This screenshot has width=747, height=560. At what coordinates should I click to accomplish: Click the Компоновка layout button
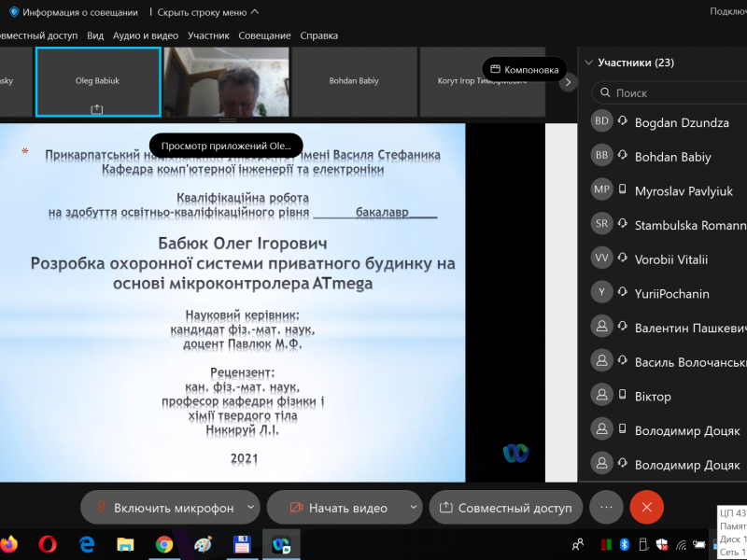coord(525,69)
